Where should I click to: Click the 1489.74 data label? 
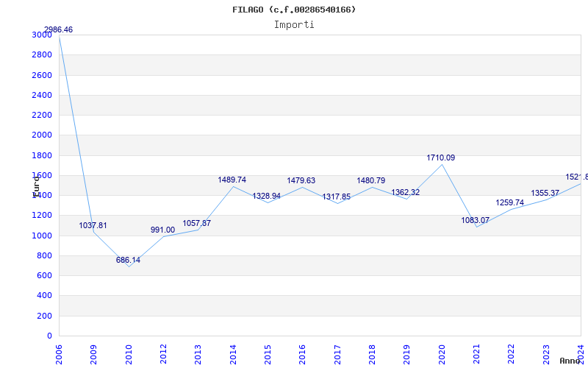232,180
